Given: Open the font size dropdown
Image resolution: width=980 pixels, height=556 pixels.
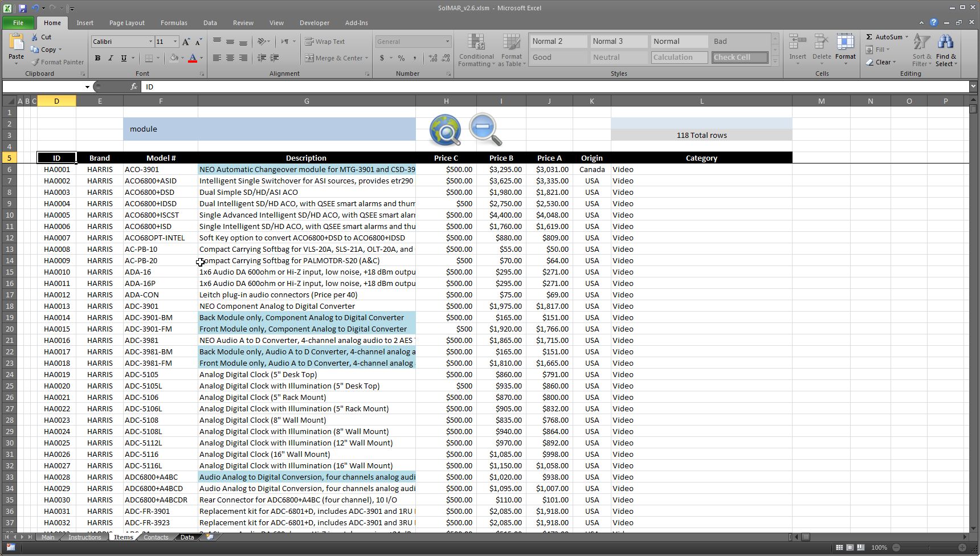Looking at the screenshot, I should click(x=175, y=42).
